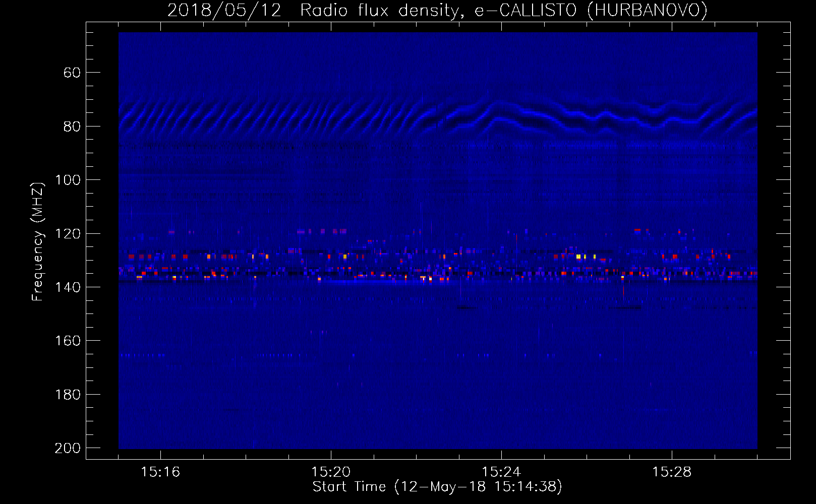Click the 120 frequency tick label
The image size is (816, 504).
(x=68, y=234)
